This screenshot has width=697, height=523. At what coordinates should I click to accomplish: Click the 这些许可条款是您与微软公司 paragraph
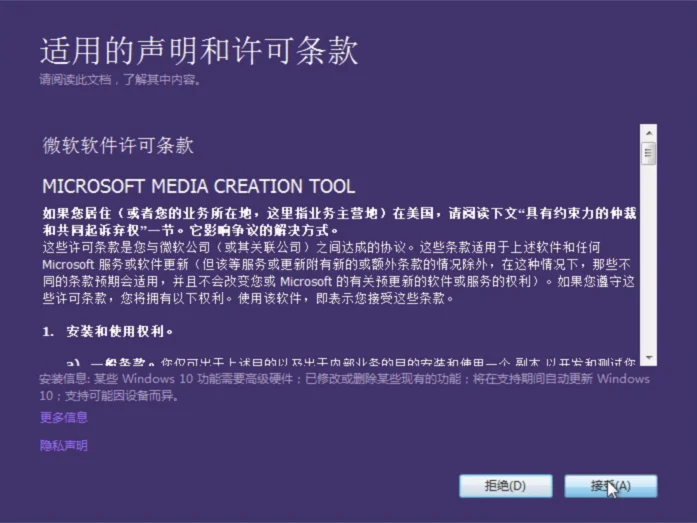pos(339,273)
